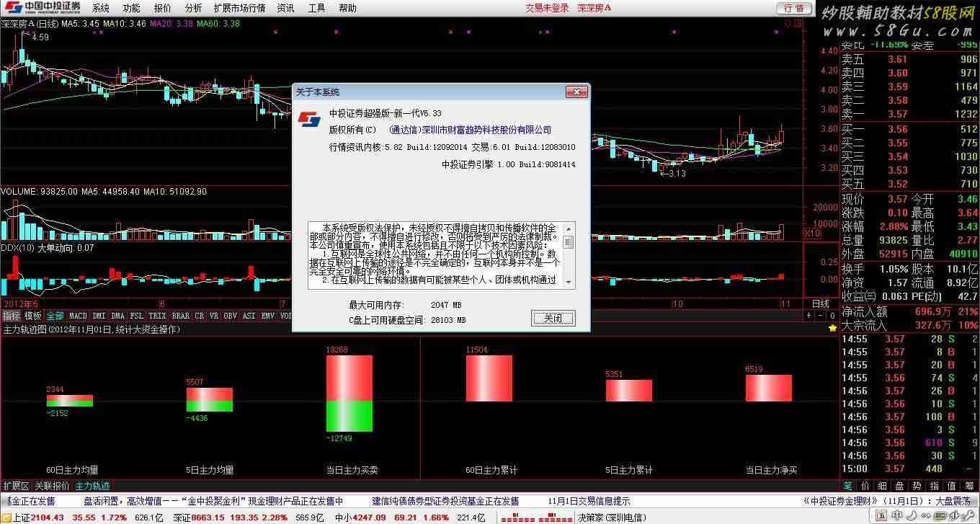980x524 pixels.
Task: Click the input method wrench settings icon
Action: 968,515
